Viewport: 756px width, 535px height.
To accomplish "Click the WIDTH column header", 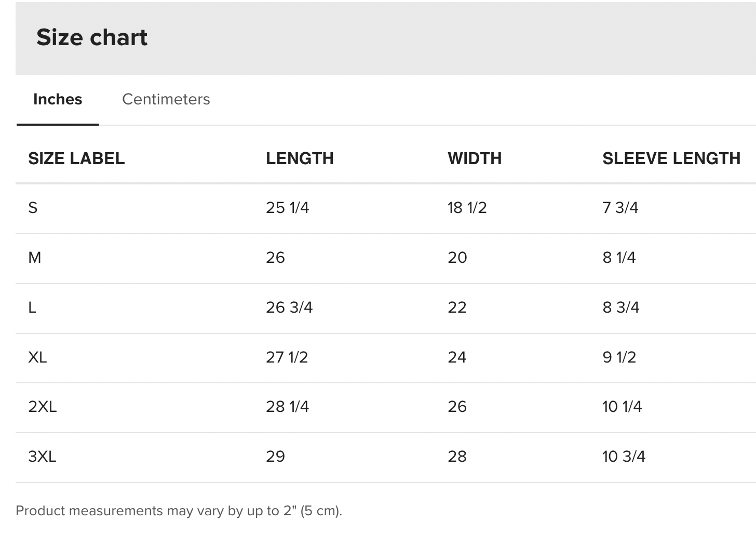I will pos(475,158).
